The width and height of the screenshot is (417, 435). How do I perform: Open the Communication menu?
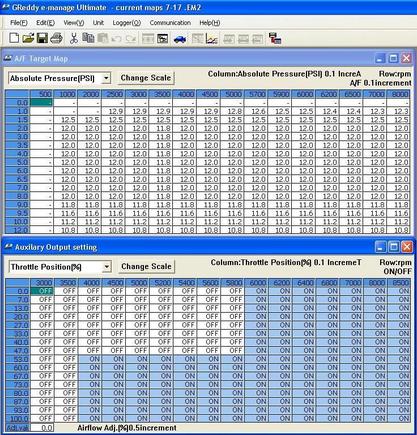click(x=170, y=23)
